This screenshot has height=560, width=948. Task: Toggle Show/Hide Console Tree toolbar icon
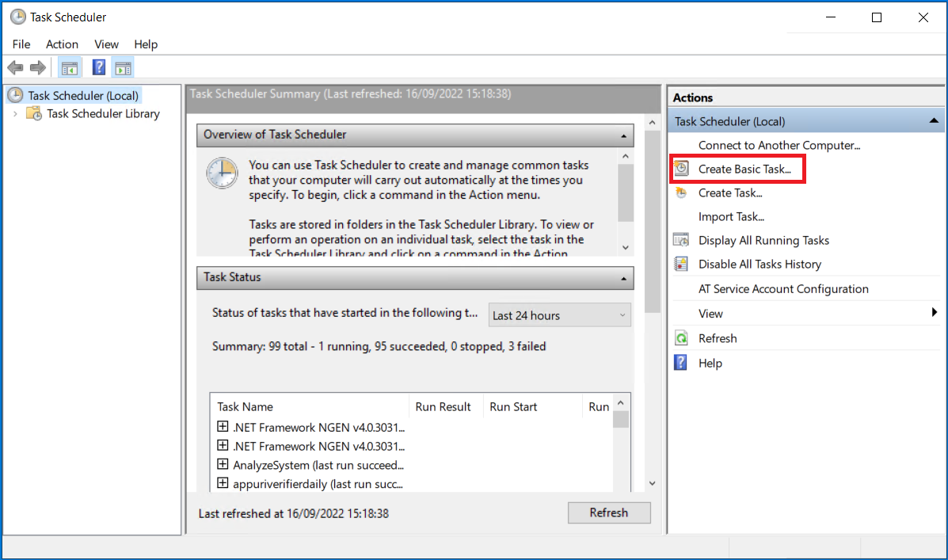[70, 68]
